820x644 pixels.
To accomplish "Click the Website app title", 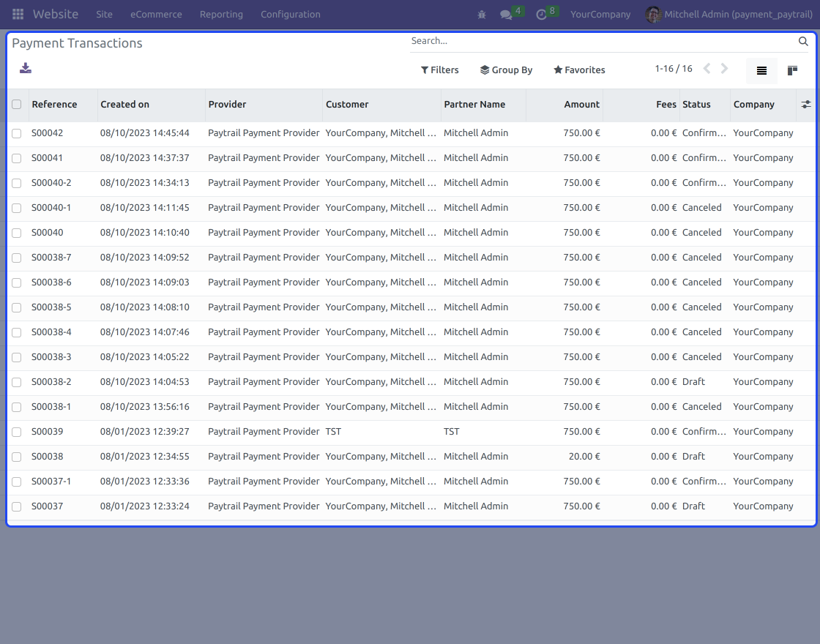I will coord(56,14).
